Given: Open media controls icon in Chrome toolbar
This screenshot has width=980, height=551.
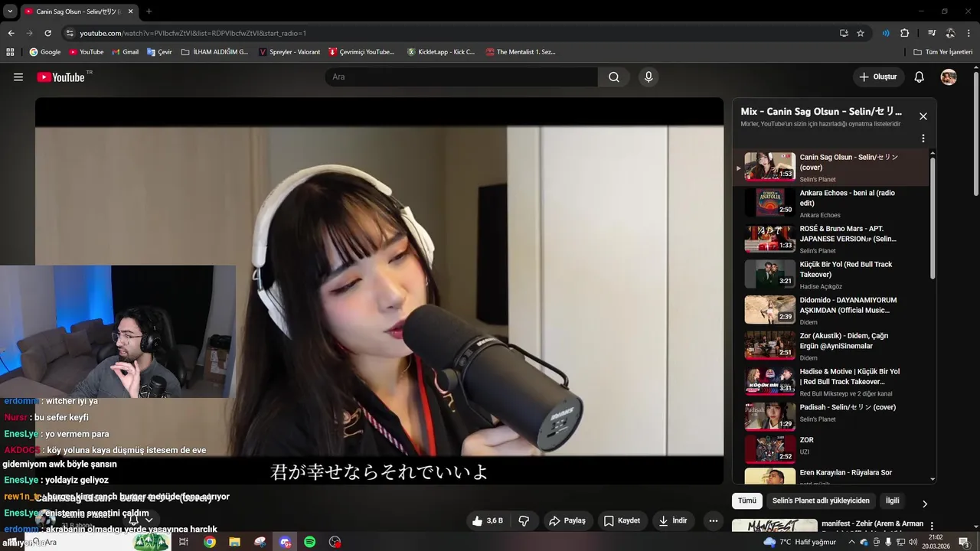Looking at the screenshot, I should [932, 33].
